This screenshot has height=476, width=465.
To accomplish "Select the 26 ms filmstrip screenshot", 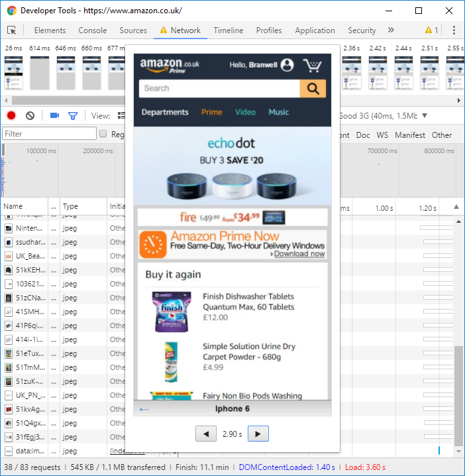I will (14, 73).
